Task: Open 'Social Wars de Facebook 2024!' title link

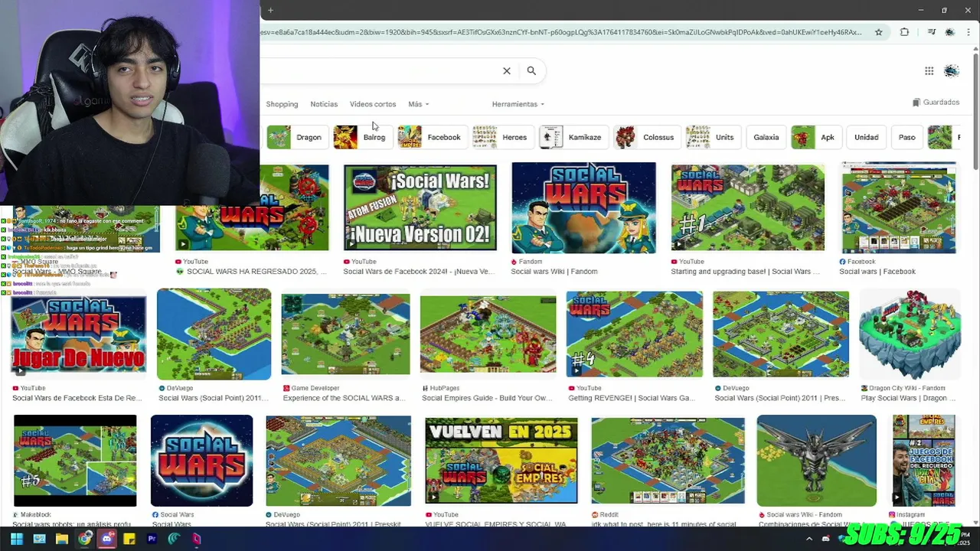Action: point(419,272)
